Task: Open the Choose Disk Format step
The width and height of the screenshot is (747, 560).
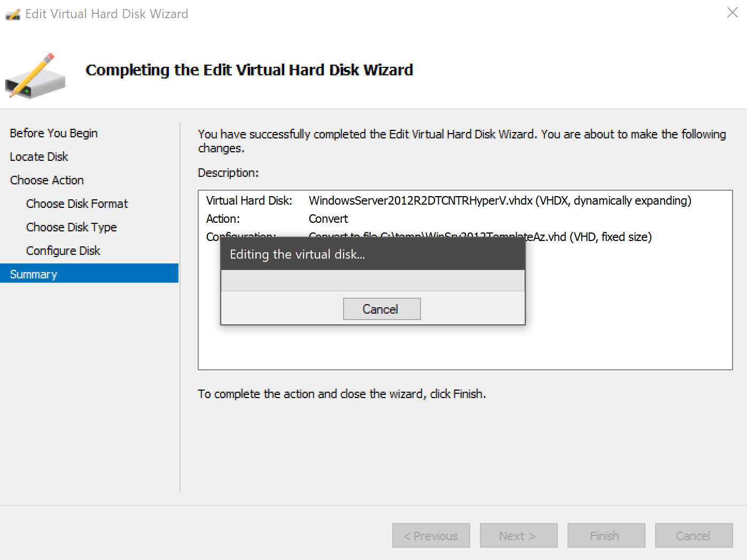Action: [x=77, y=204]
